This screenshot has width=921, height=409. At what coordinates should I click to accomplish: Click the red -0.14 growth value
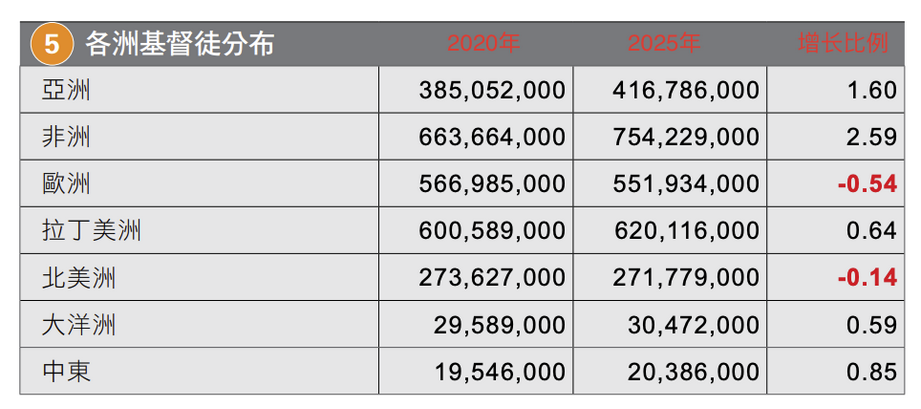[866, 278]
